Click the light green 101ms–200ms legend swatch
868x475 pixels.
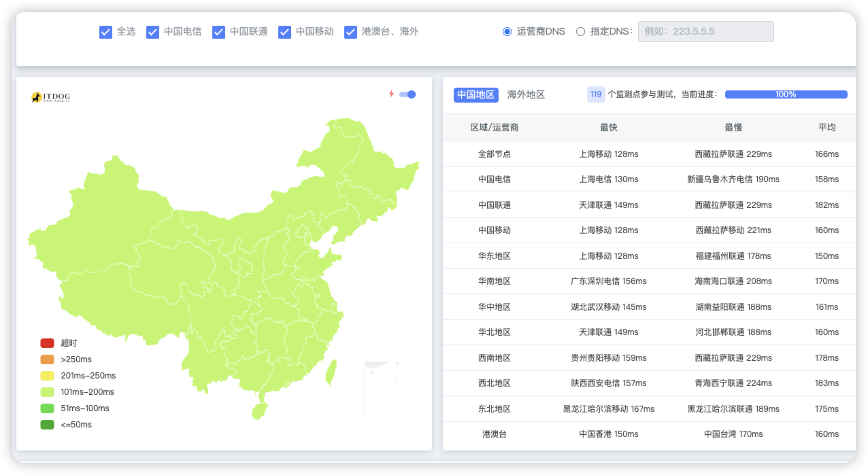pyautogui.click(x=46, y=392)
